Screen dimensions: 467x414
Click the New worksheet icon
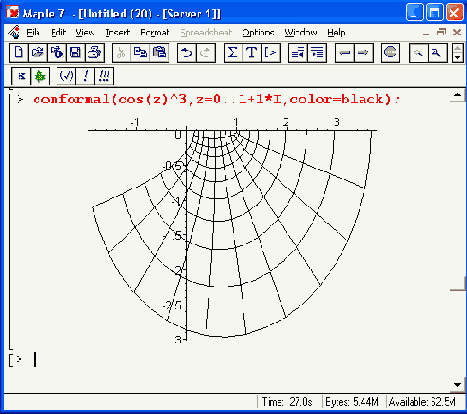(19, 53)
